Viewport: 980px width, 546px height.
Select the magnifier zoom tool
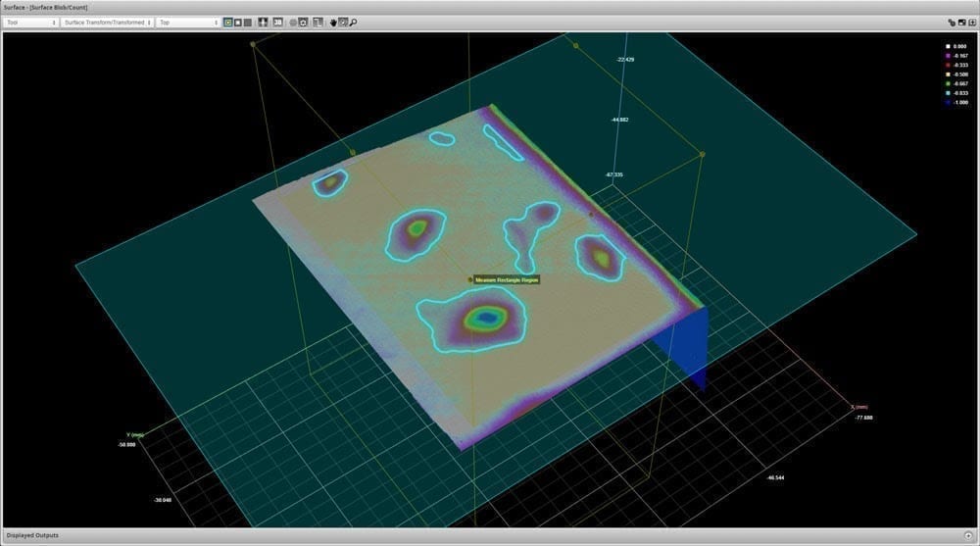pyautogui.click(x=353, y=22)
